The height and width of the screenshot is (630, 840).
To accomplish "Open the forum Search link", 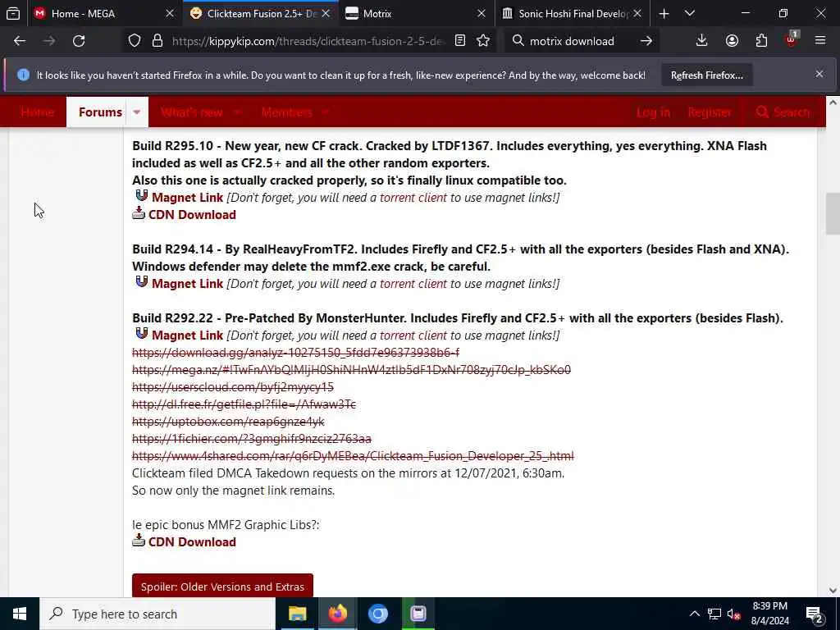I will [x=782, y=112].
